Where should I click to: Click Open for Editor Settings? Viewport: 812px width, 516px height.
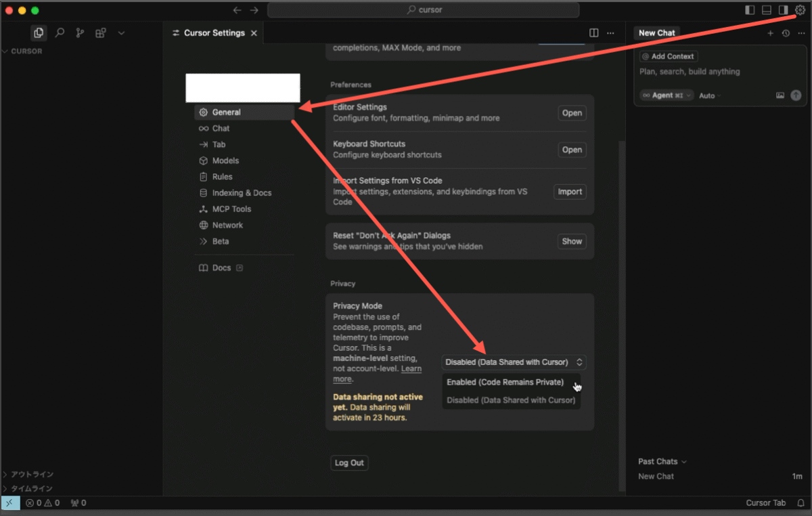(572, 113)
